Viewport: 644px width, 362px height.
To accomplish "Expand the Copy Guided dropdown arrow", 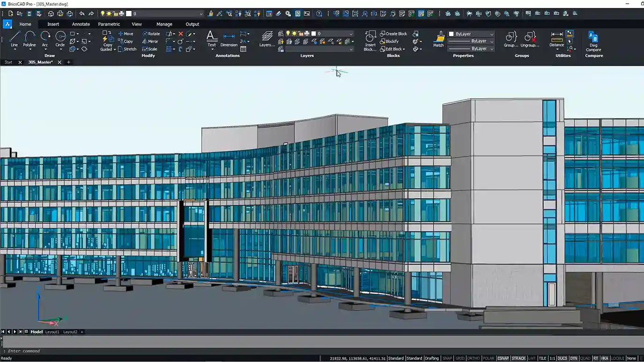I will click(x=115, y=50).
